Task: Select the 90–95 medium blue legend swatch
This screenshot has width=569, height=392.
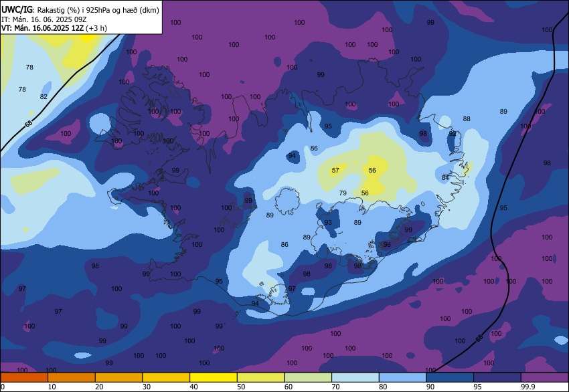Action: [450, 377]
